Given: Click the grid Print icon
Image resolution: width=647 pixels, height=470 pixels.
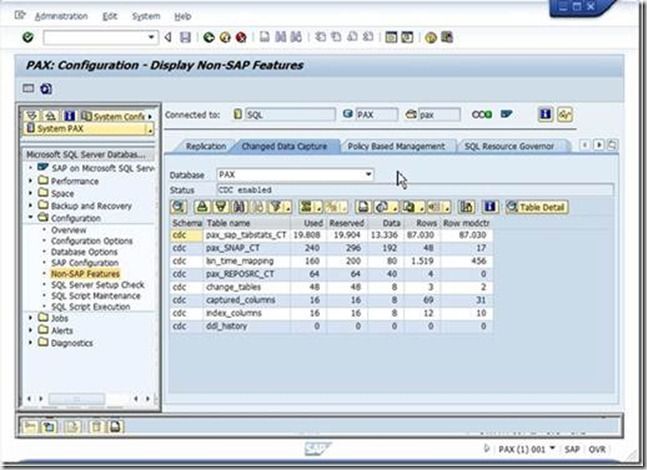Looking at the screenshot, I should pos(363,207).
